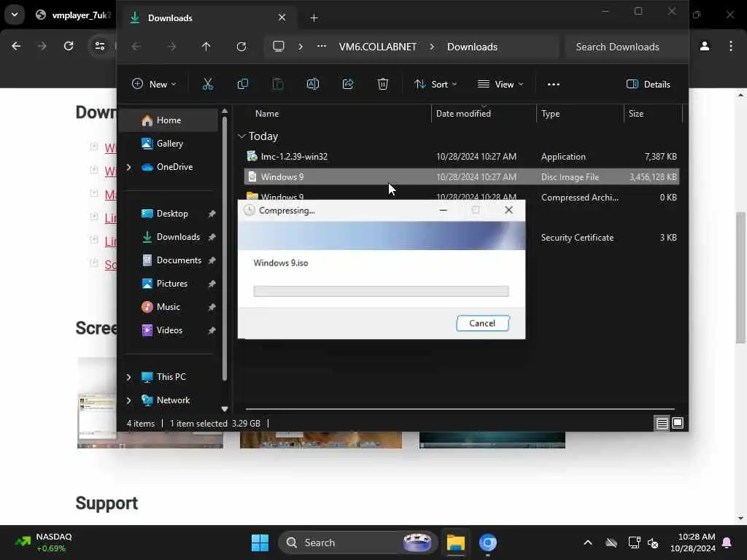Image resolution: width=747 pixels, height=560 pixels.
Task: Cancel the compression dialog
Action: coord(482,323)
